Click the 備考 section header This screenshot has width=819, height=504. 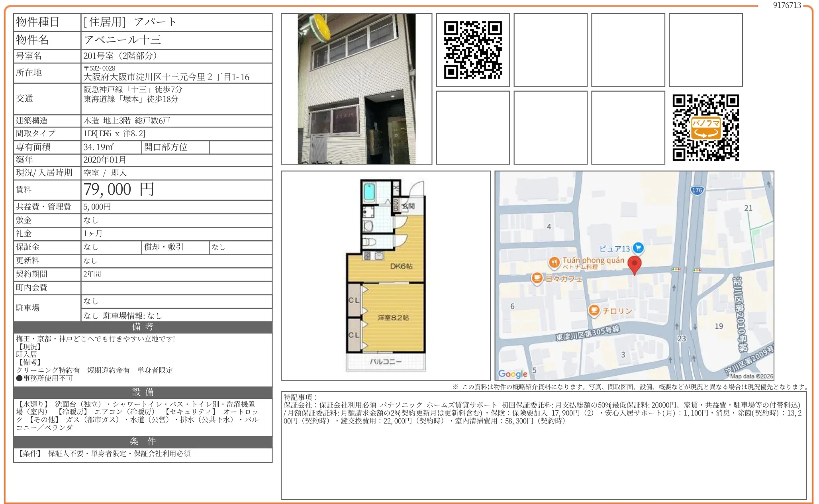[143, 327]
